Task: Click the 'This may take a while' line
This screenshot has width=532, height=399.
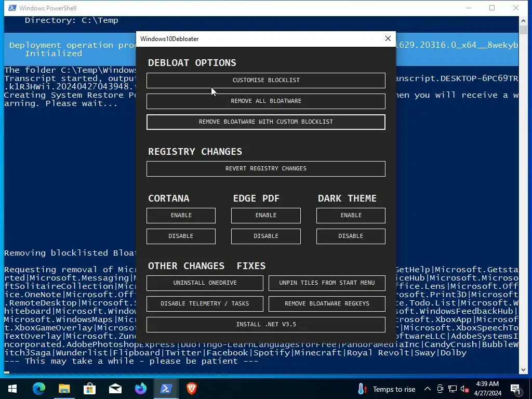Action: point(131,361)
